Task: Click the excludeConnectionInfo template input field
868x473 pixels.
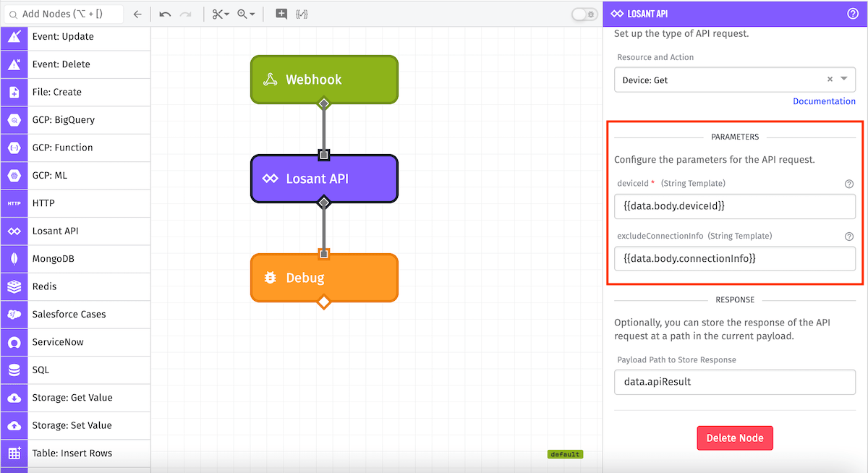Action: (734, 258)
